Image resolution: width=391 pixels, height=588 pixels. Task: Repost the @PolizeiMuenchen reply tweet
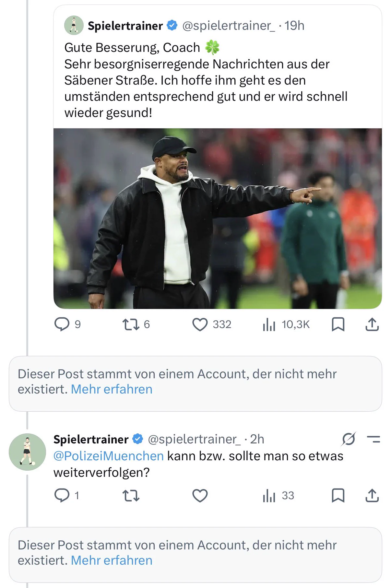131,496
